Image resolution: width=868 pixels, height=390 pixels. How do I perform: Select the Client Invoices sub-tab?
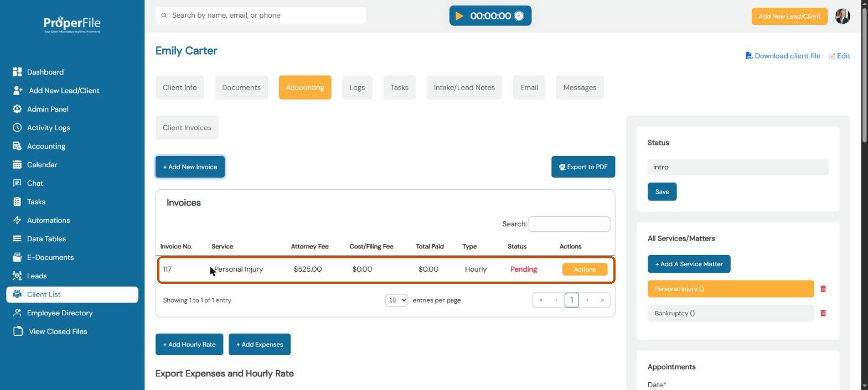tap(187, 128)
